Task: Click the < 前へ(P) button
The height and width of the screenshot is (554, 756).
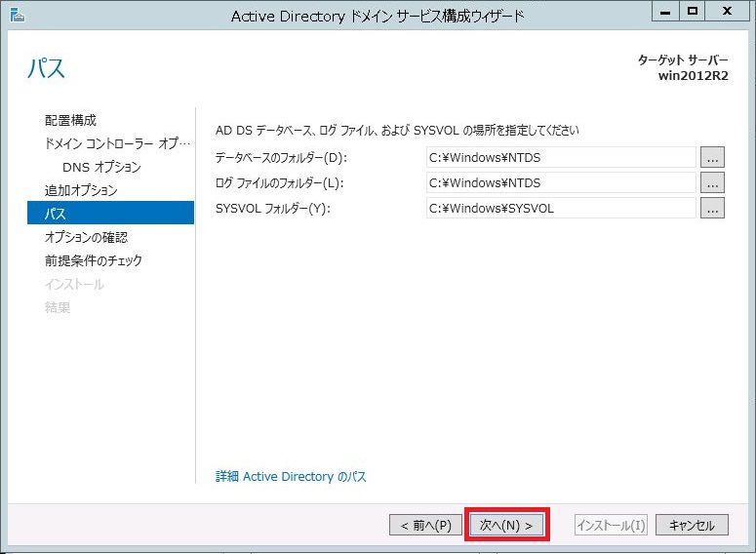Action: click(x=425, y=525)
